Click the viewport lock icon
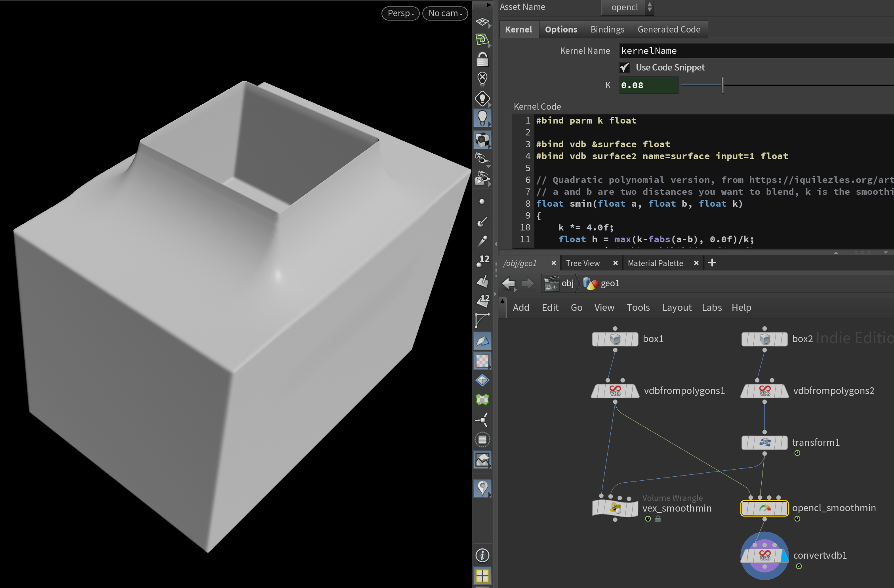This screenshot has height=588, width=894. [482, 60]
